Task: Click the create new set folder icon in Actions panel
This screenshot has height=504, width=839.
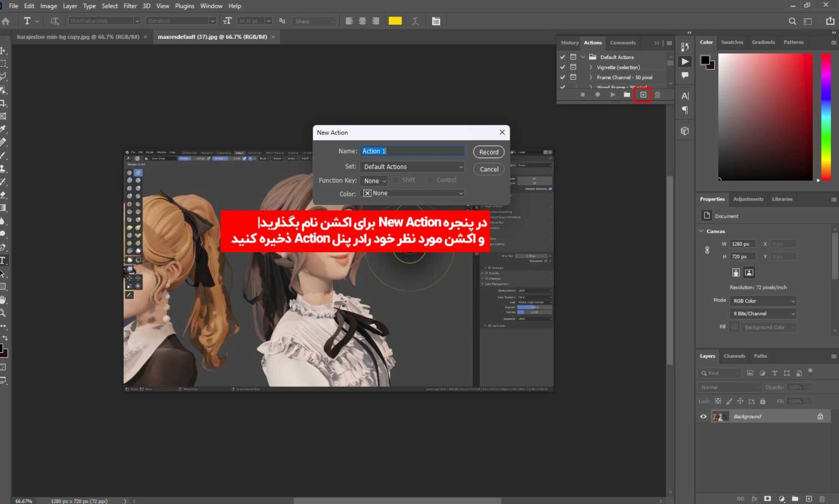Action: point(627,95)
